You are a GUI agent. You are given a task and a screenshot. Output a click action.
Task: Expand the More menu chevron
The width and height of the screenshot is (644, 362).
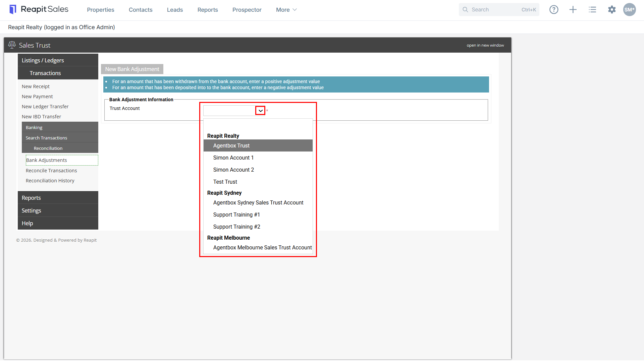(295, 10)
